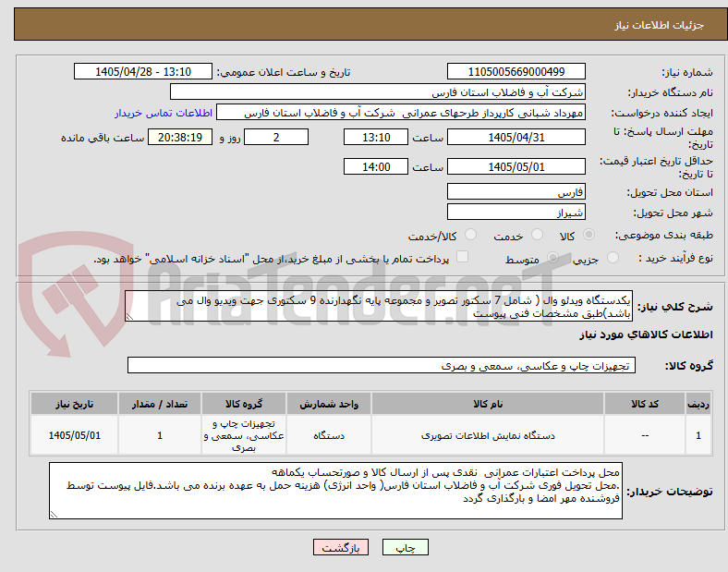Select the کالا radio button
Viewport: 728px width, 572px height.
click(588, 235)
